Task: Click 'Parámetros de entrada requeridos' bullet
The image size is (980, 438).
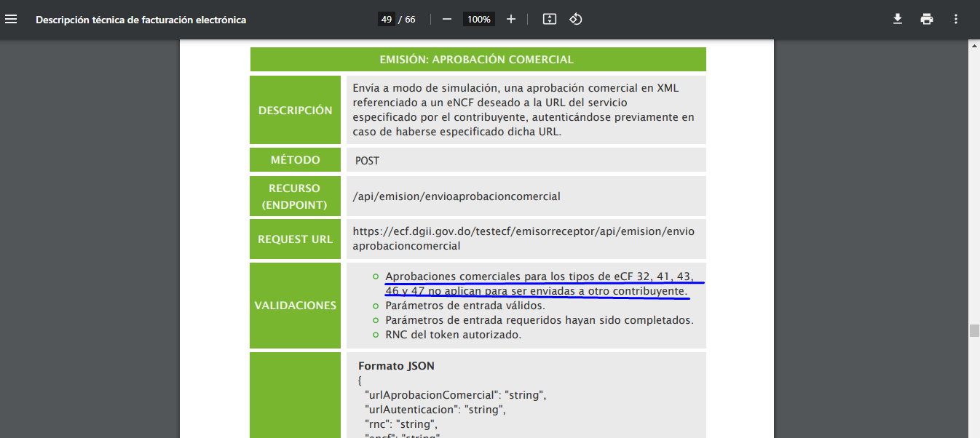Action: pyautogui.click(x=540, y=320)
